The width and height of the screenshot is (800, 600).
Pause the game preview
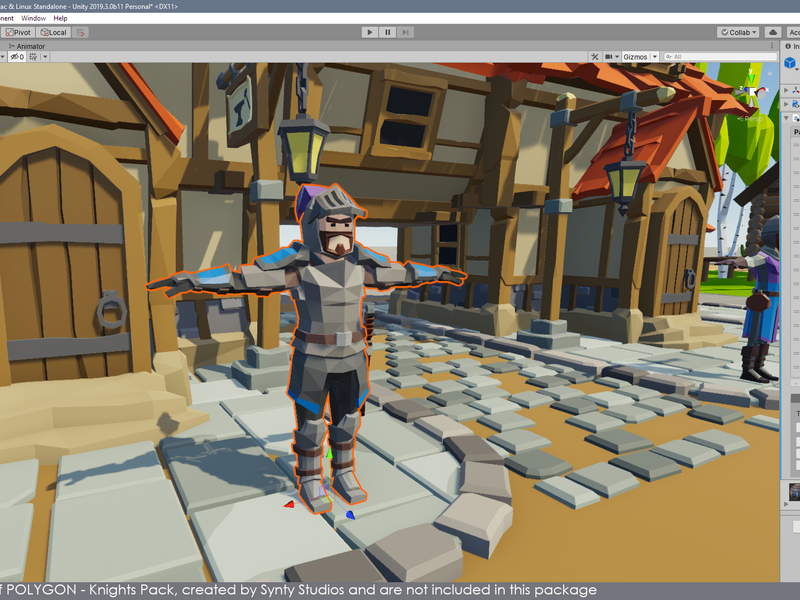(388, 32)
